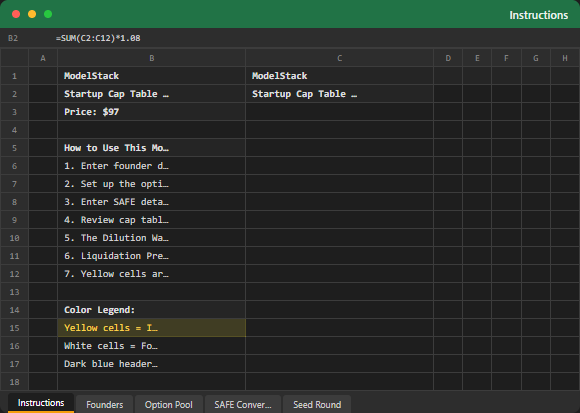Select row 15 header
This screenshot has height=413, width=580.
(x=14, y=328)
